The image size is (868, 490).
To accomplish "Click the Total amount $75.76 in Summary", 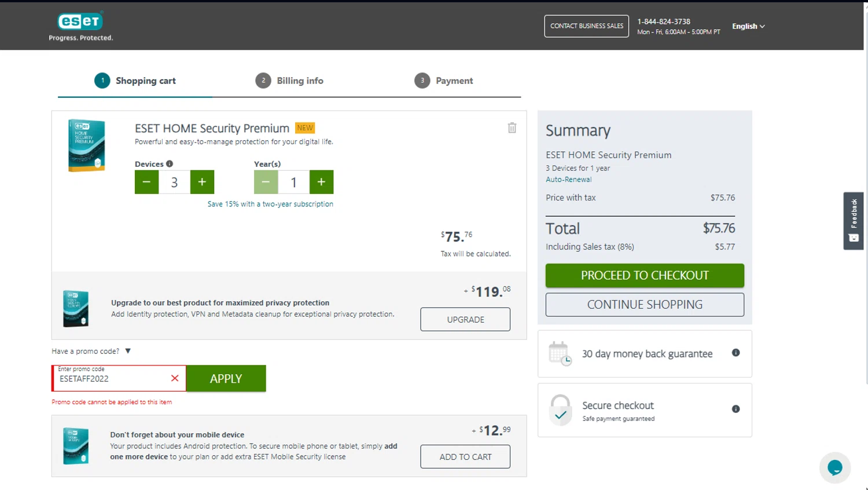I will click(x=719, y=228).
